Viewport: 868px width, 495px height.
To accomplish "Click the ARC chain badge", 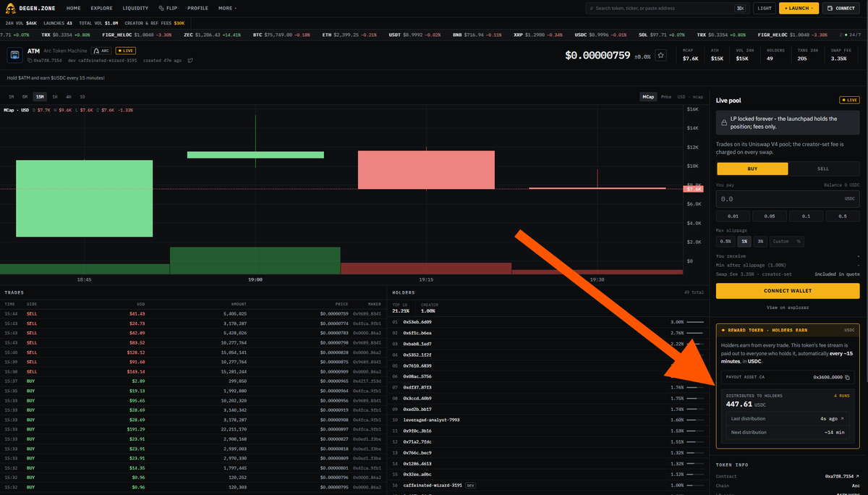I will coord(101,51).
